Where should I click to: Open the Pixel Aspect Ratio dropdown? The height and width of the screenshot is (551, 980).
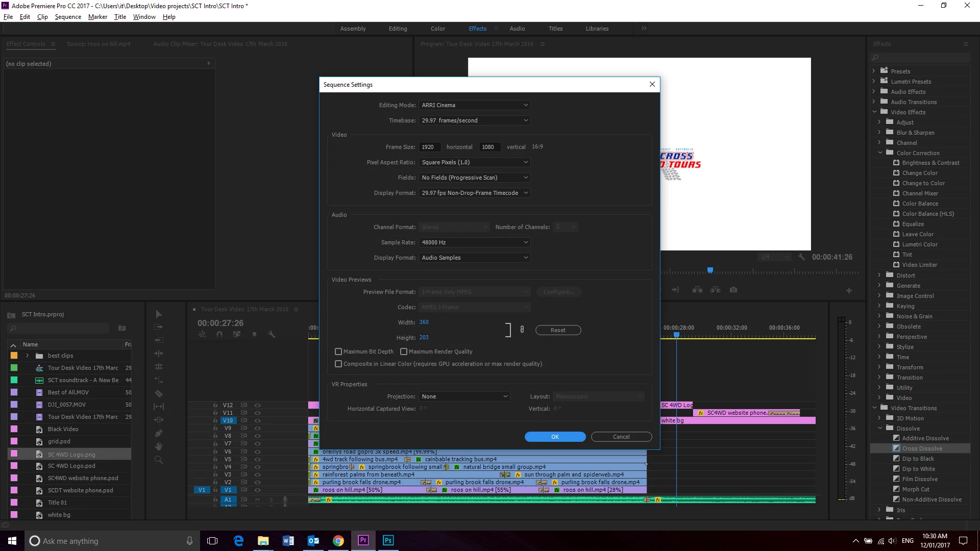pyautogui.click(x=475, y=162)
